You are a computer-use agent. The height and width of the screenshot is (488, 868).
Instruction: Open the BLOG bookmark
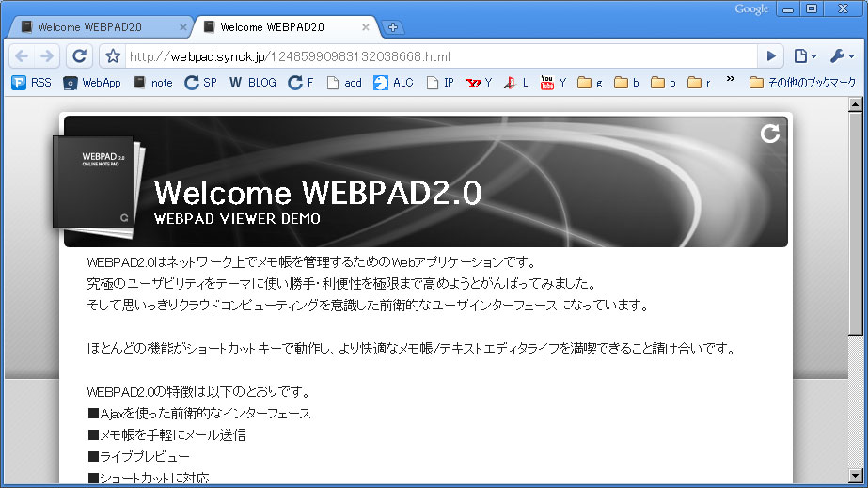pos(252,83)
